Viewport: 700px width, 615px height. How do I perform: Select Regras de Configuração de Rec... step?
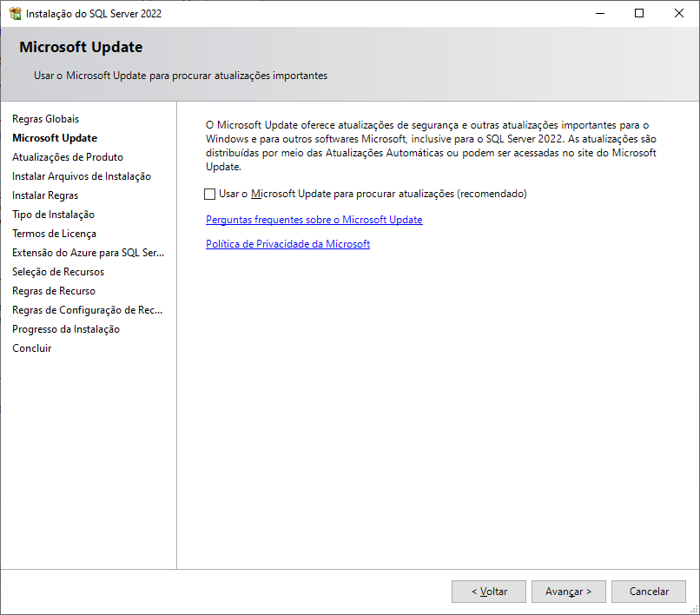[87, 310]
